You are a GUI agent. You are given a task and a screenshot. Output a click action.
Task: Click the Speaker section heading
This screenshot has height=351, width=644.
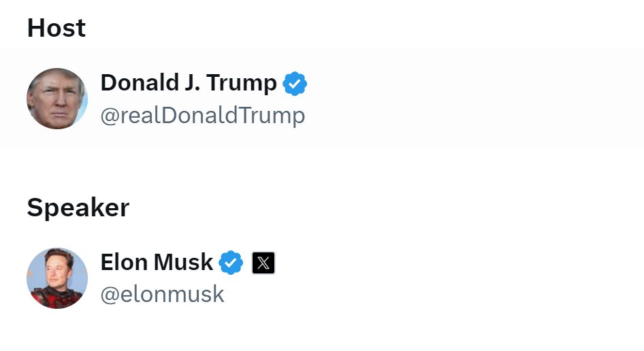[x=78, y=207]
